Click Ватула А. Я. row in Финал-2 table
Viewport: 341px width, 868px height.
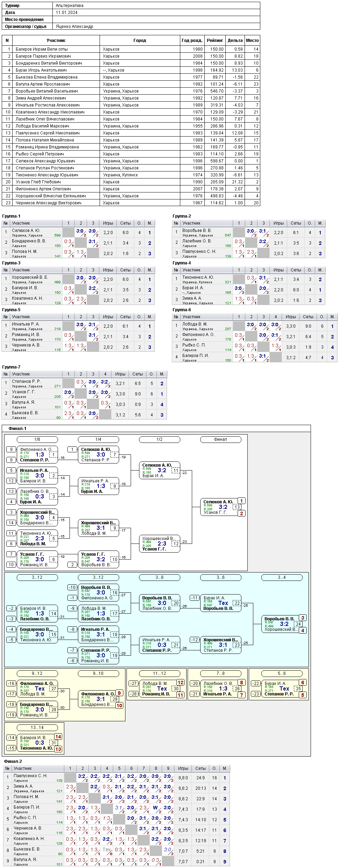point(117,862)
